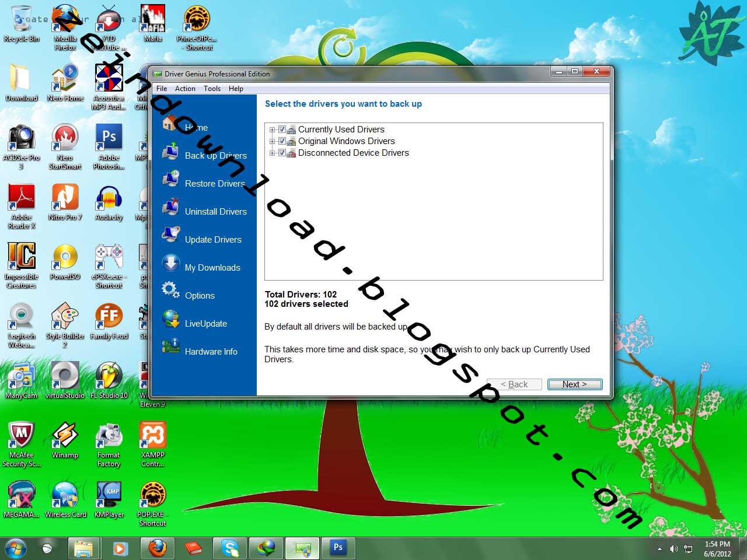Click the Options gear icon
747x560 pixels.
(x=171, y=290)
